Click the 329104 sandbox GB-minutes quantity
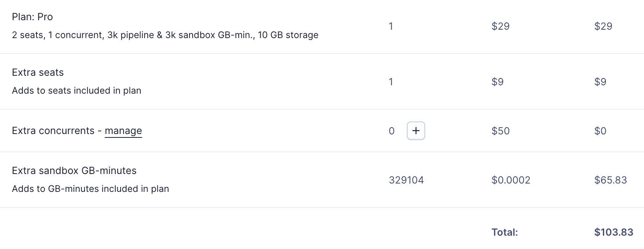 tap(406, 180)
